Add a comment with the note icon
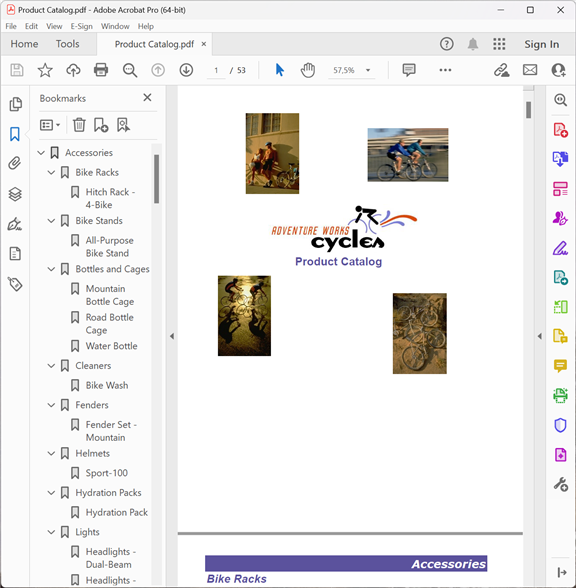Image resolution: width=576 pixels, height=588 pixels. coord(409,70)
